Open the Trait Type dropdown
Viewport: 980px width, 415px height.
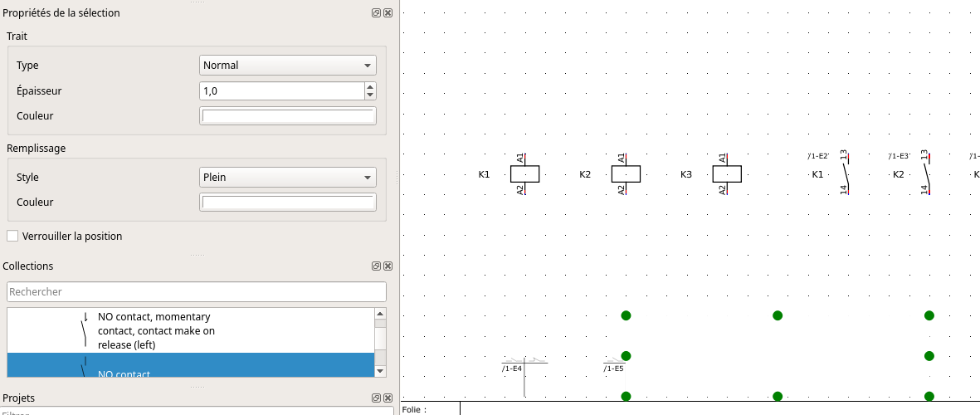[x=288, y=66]
